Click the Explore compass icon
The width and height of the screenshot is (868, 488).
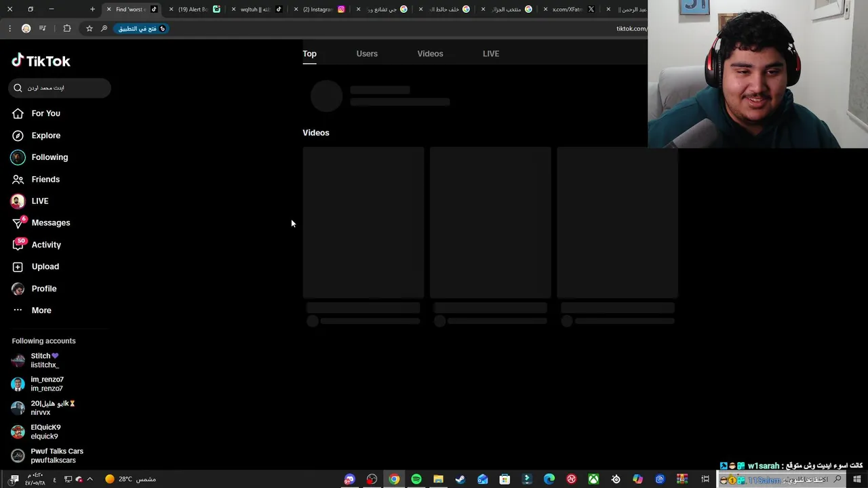tap(18, 136)
